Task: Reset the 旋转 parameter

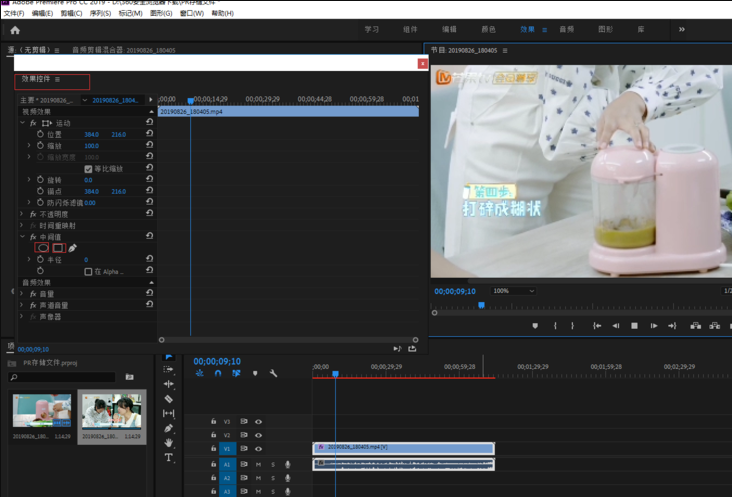Action: pyautogui.click(x=149, y=179)
